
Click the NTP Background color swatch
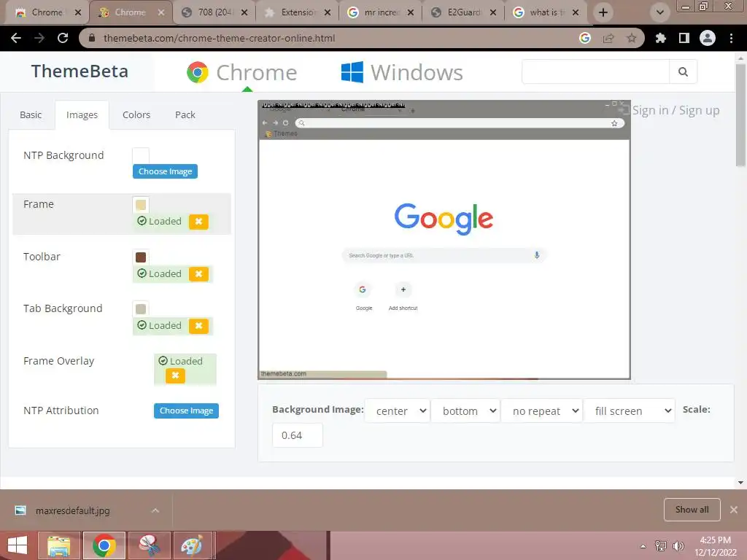141,155
